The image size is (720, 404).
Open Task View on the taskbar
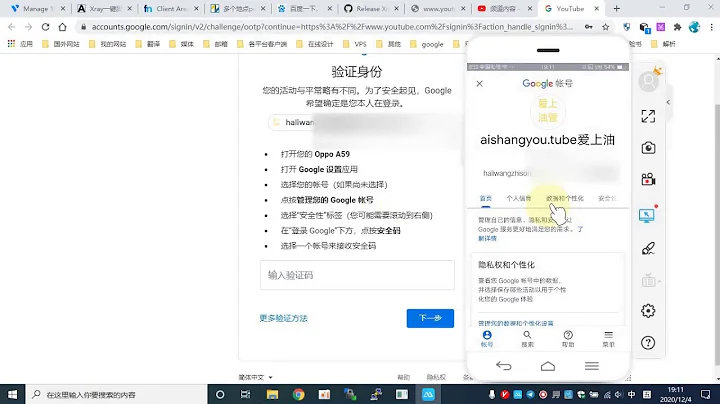246,394
